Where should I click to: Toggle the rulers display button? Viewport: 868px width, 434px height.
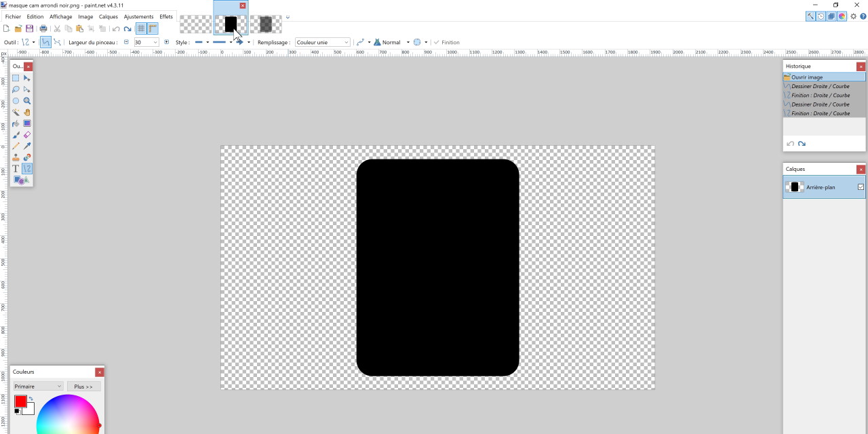point(153,28)
